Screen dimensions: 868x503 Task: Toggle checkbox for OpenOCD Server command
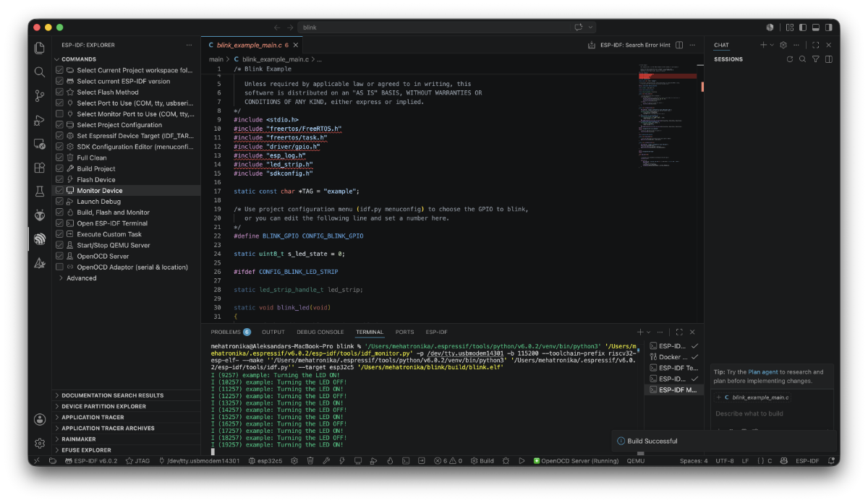tap(60, 256)
